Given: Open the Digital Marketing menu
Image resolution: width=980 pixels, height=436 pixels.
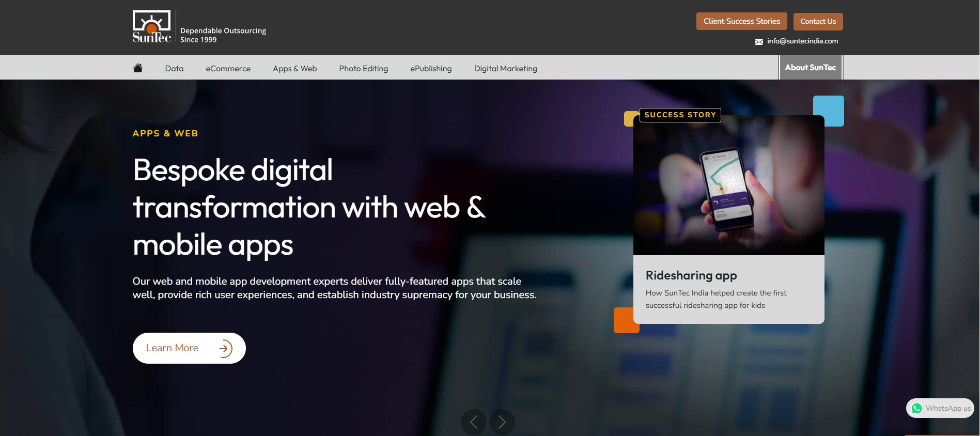Looking at the screenshot, I should (505, 68).
